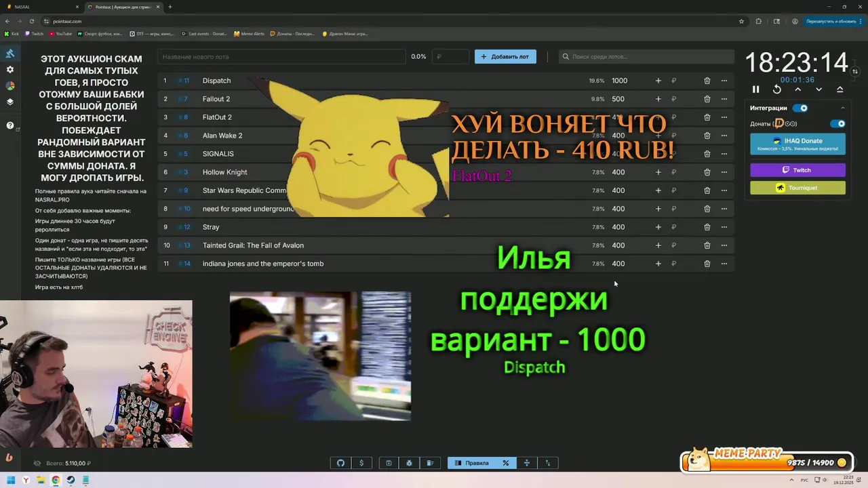868x488 pixels.
Task: Focus the new lot amount field
Action: click(x=450, y=57)
